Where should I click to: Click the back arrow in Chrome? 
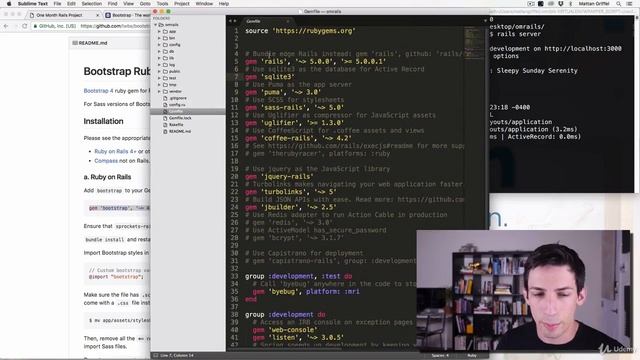click(x=6, y=26)
